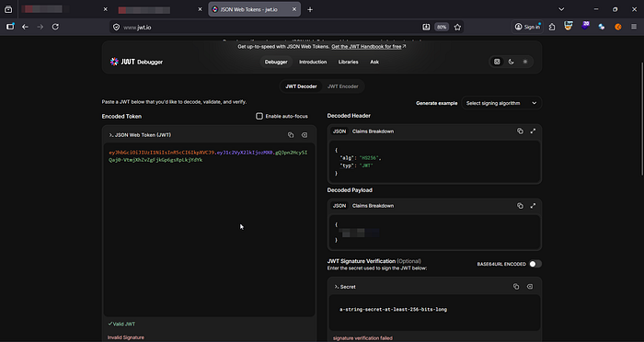Select the Debugger nav item
Screen dimensions: 644x342
click(x=276, y=62)
